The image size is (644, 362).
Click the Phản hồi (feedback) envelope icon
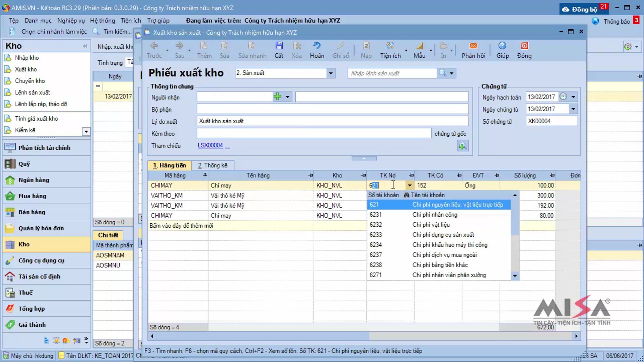(473, 46)
